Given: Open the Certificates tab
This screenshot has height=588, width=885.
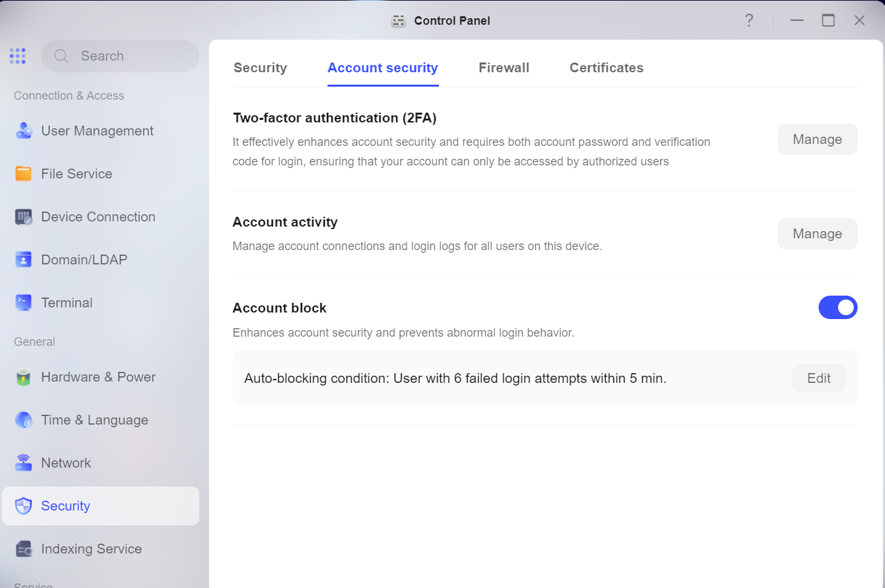Looking at the screenshot, I should (x=606, y=68).
